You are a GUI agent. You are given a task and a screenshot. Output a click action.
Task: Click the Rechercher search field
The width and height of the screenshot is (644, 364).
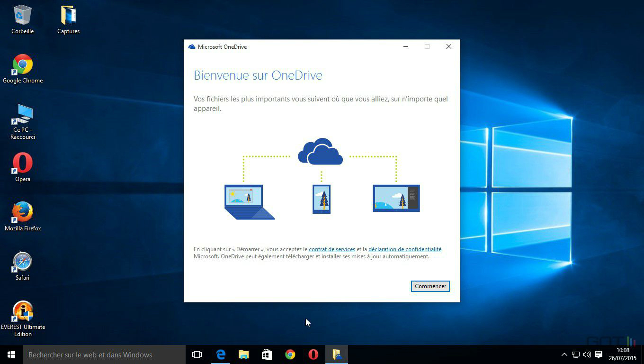(95, 355)
